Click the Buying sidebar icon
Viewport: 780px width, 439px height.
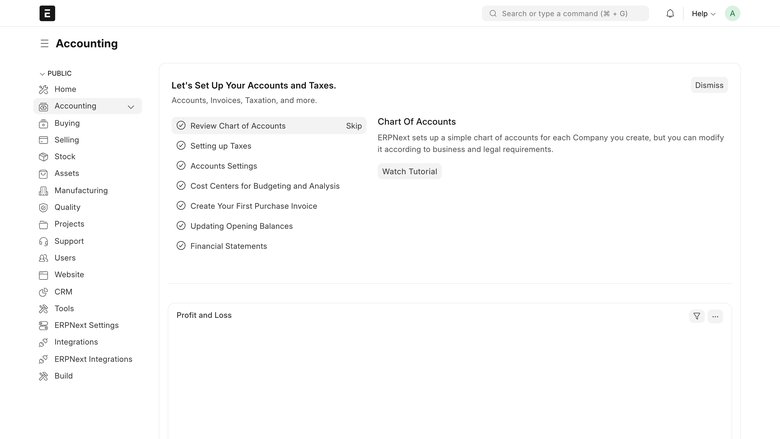[44, 123]
